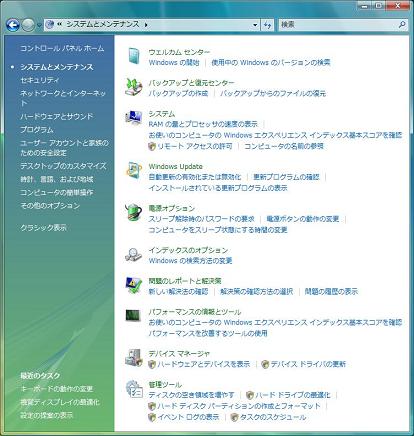Viewport: 414px width, 436px height.
Task: Click the Forward arrow navigation button
Action: click(28, 25)
